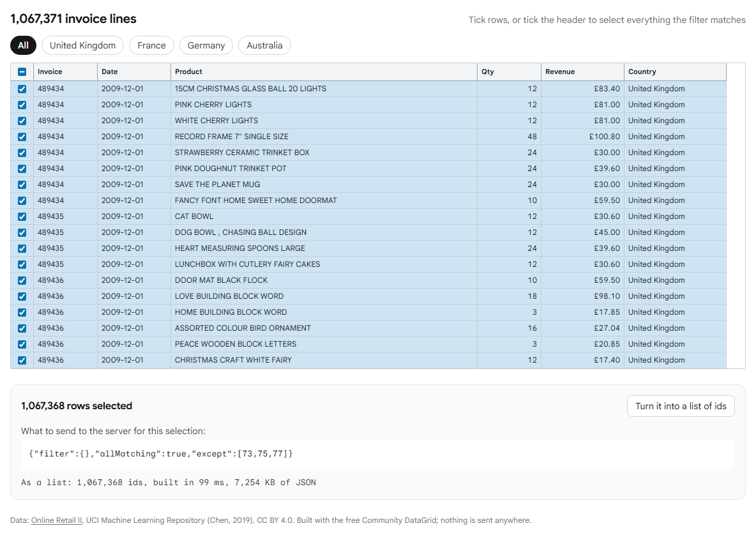Filter by United Kingdom

click(82, 45)
